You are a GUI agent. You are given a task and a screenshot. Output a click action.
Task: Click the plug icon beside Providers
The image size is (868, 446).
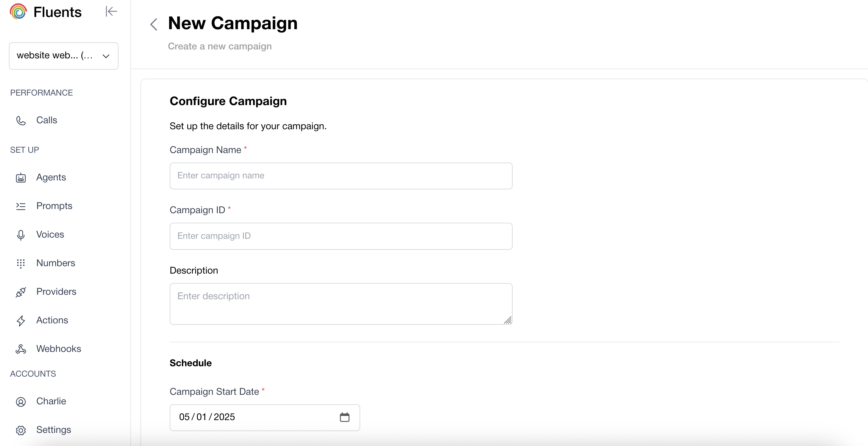tap(21, 292)
